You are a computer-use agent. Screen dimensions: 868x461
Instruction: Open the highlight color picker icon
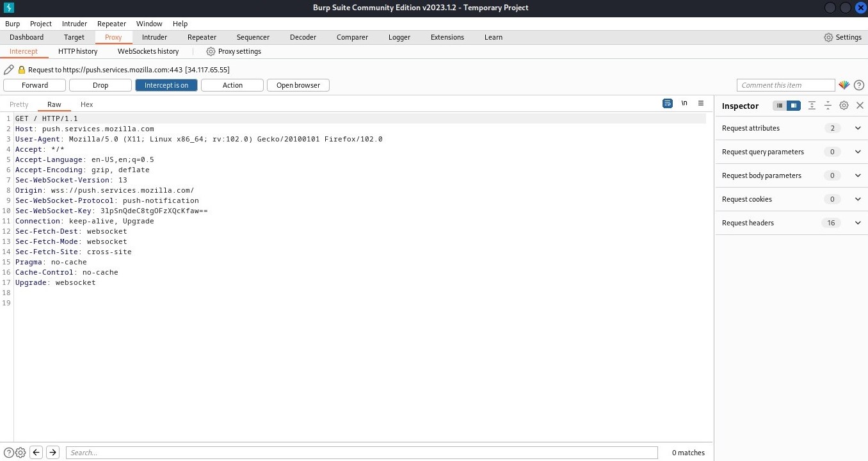(844, 85)
